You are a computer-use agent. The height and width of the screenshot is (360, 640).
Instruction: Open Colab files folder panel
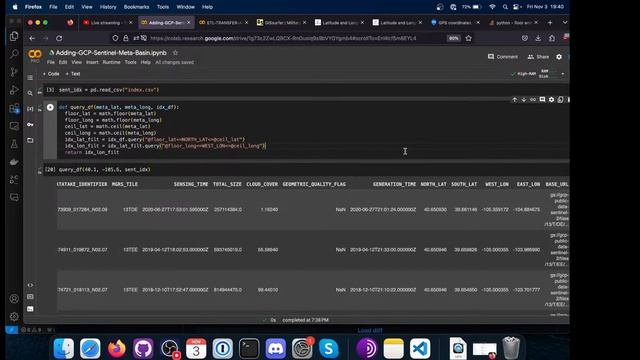(30, 140)
